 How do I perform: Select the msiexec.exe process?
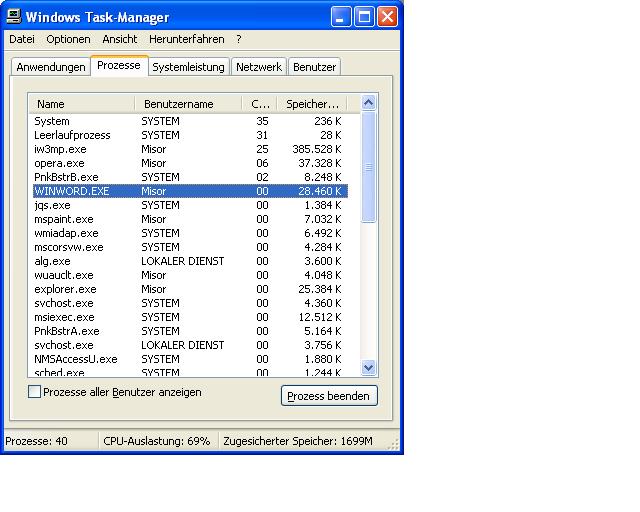point(190,317)
